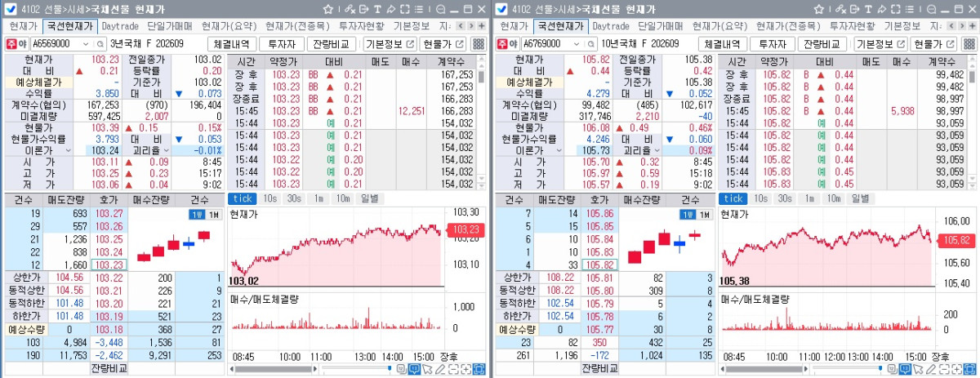Open list menu icon in right window title bar
Image resolution: width=980 pixels, height=378 pixels.
(909, 9)
